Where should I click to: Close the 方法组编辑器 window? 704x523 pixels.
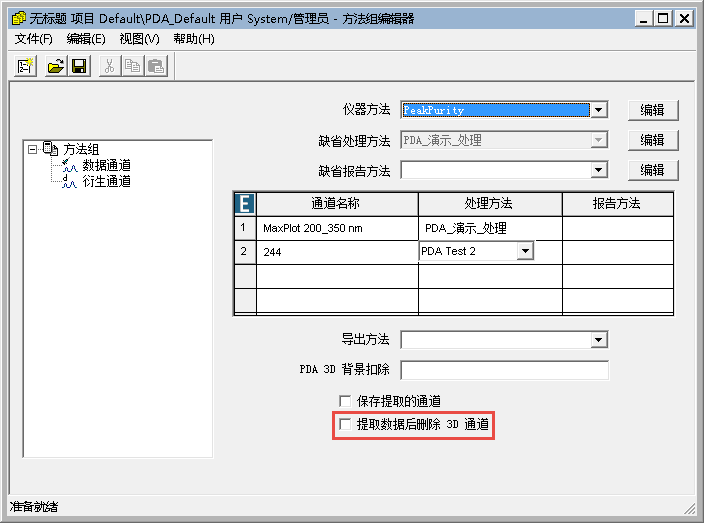click(684, 18)
